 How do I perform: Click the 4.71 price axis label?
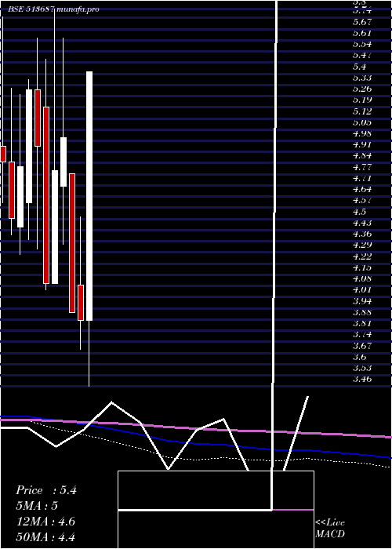(x=362, y=178)
